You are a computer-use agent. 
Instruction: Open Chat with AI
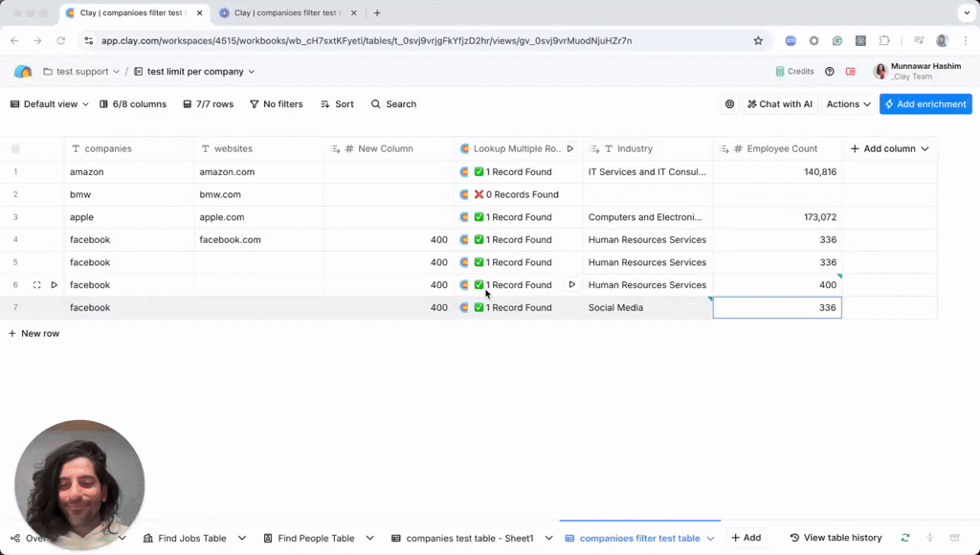pos(779,104)
